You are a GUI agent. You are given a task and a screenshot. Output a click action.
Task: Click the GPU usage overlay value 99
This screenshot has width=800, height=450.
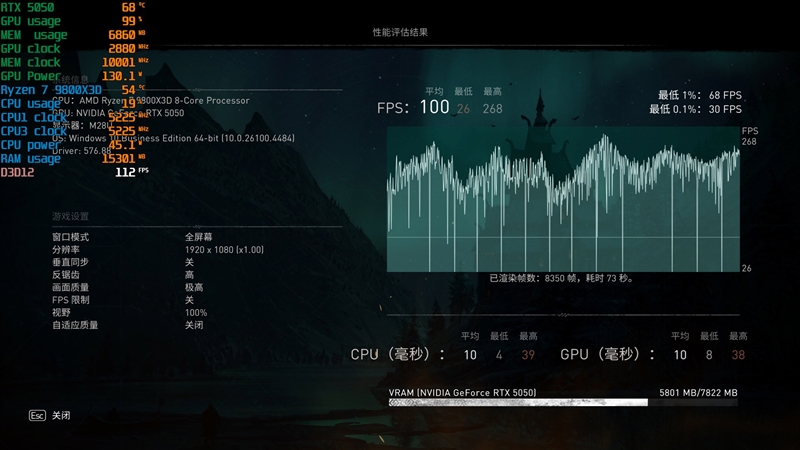129,21
